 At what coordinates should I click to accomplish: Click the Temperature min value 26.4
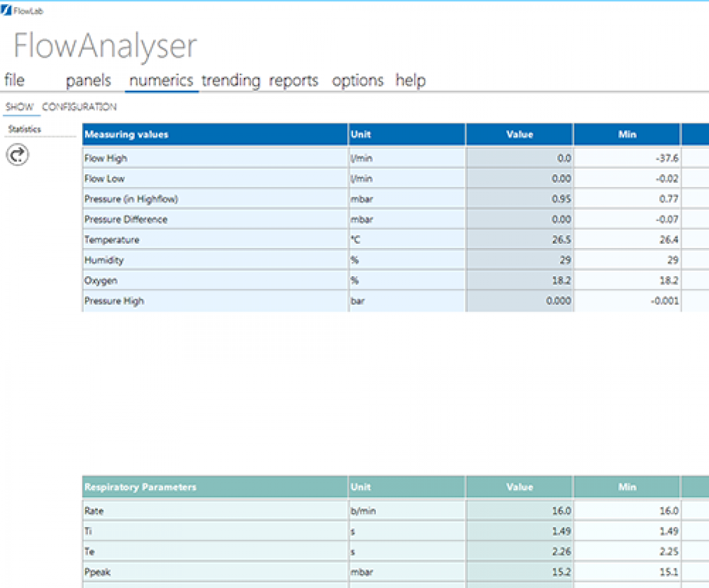coord(627,240)
